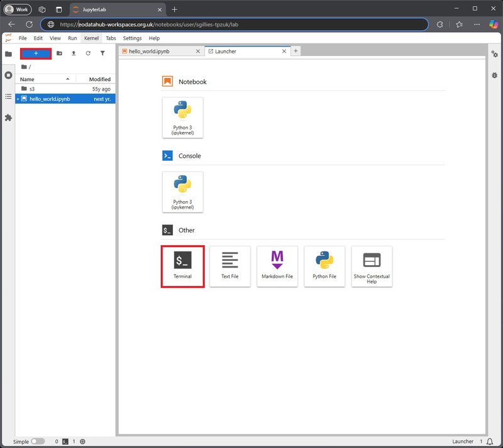Viewport: 503px width, 448px height.
Task: Open the s3 folder
Action: (32, 89)
